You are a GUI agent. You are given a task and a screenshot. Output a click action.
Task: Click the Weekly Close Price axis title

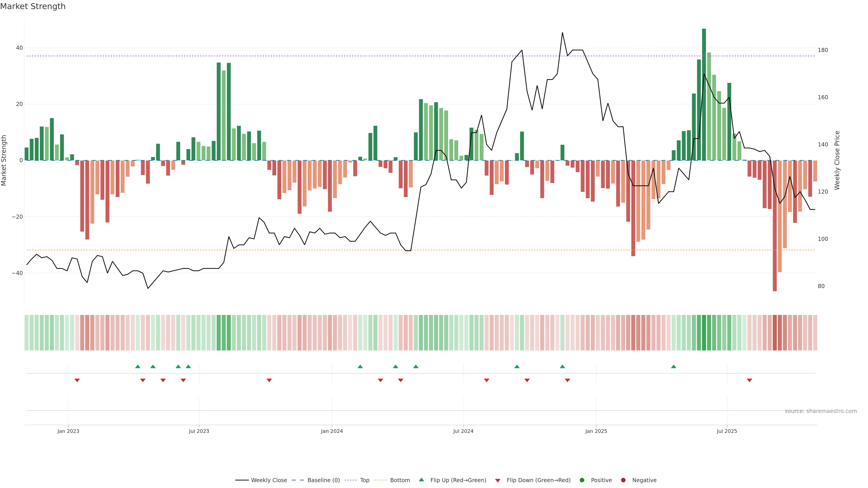(x=837, y=160)
